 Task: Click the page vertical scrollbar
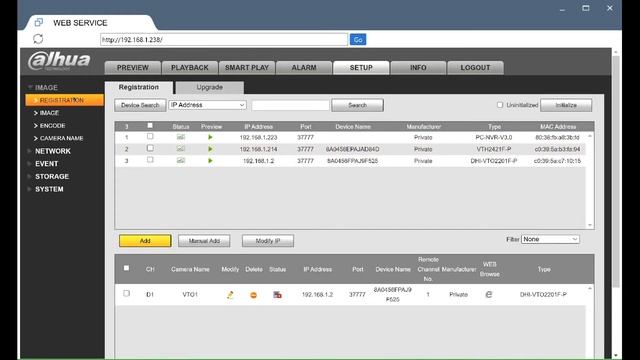point(616,171)
